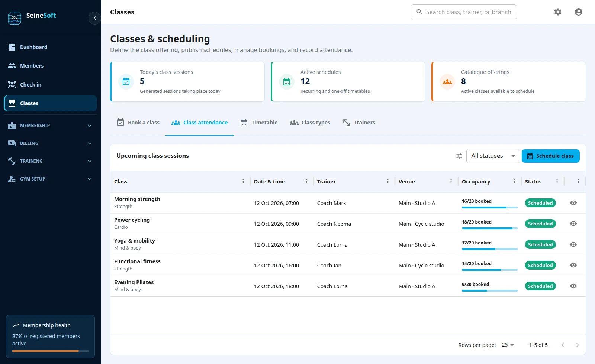Click the Power cycling 18/20 occupancy bar
Image resolution: width=595 pixels, height=364 pixels.
point(490,228)
